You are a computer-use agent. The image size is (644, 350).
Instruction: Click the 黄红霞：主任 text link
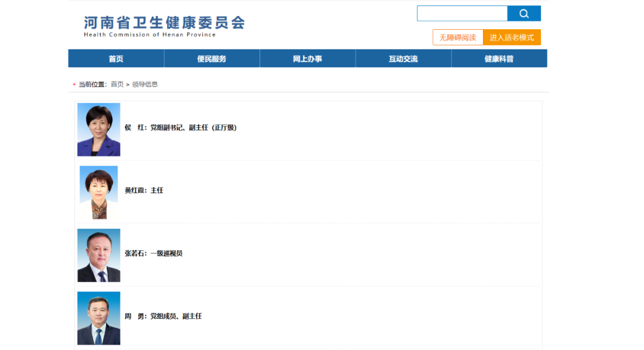click(x=144, y=191)
